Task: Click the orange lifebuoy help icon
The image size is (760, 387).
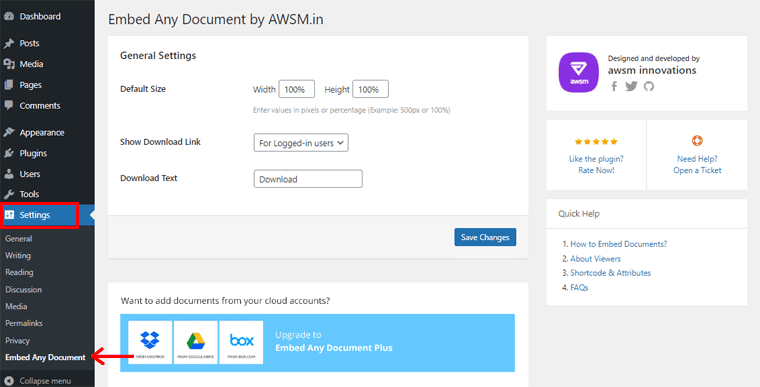Action: coord(697,141)
